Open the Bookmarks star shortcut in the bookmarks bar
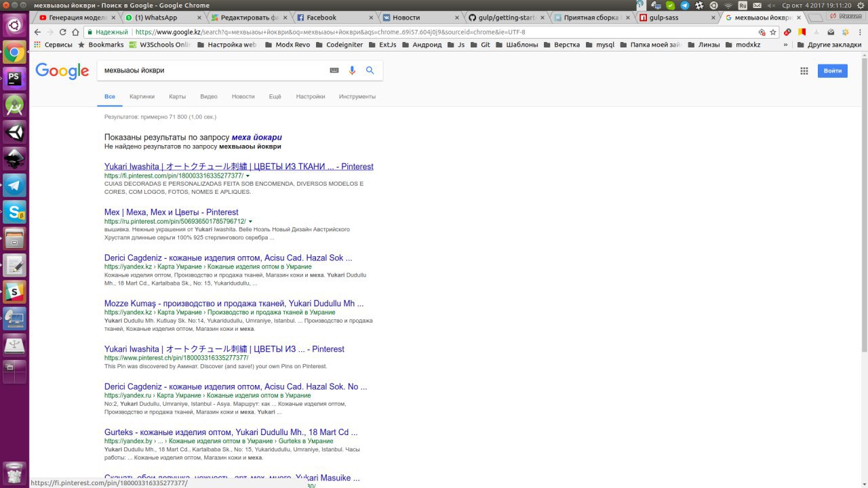The image size is (868, 488). click(101, 45)
